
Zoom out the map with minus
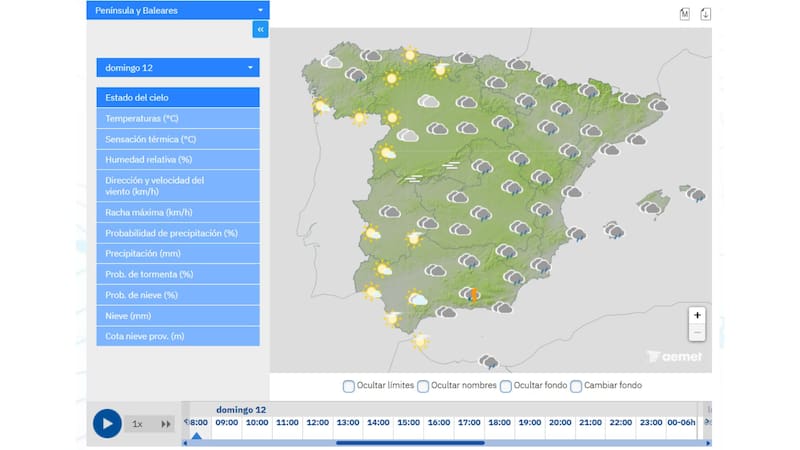[697, 332]
